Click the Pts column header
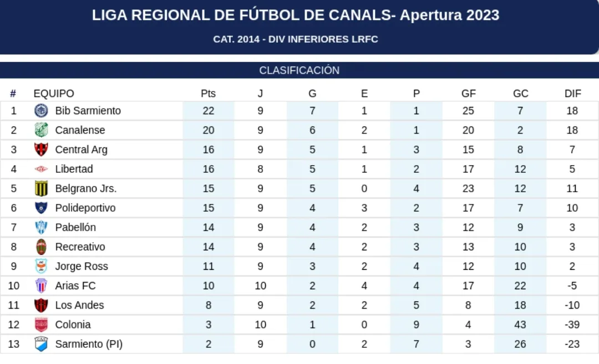The height and width of the screenshot is (364, 599). click(x=208, y=94)
